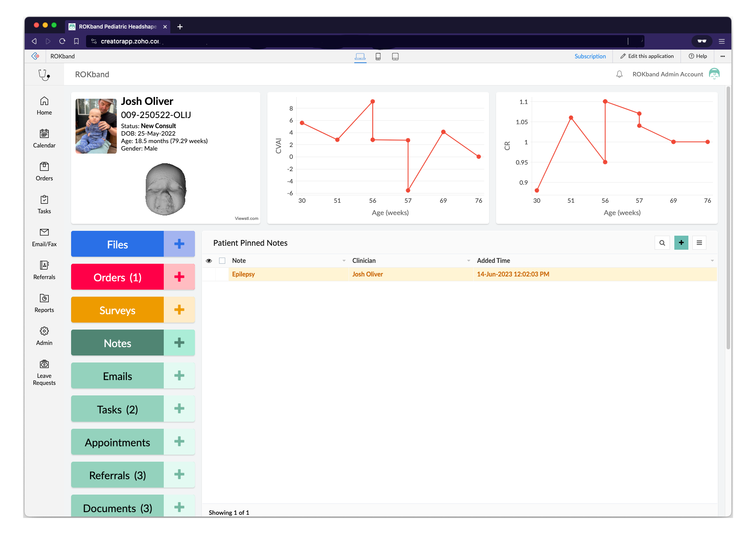Open Admin settings from the sidebar
This screenshot has width=756, height=549.
tap(44, 336)
